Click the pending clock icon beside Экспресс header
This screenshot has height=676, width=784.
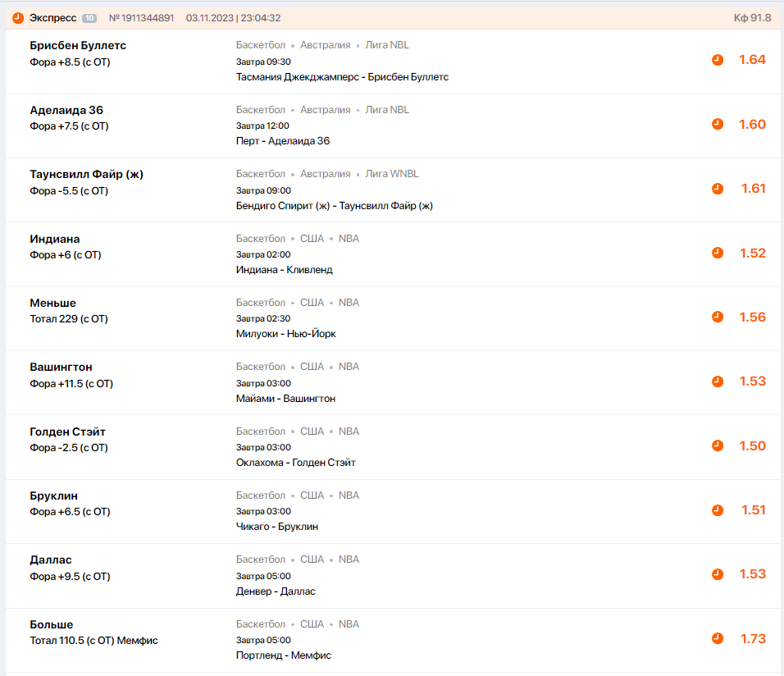[18, 18]
